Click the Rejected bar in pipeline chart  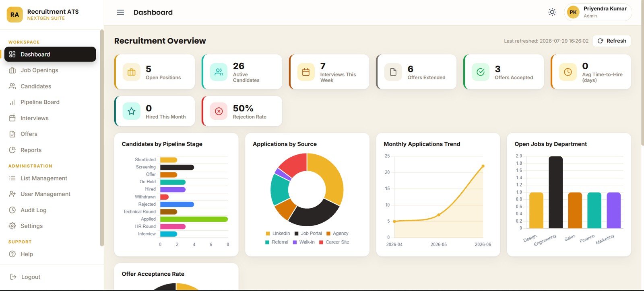point(177,204)
